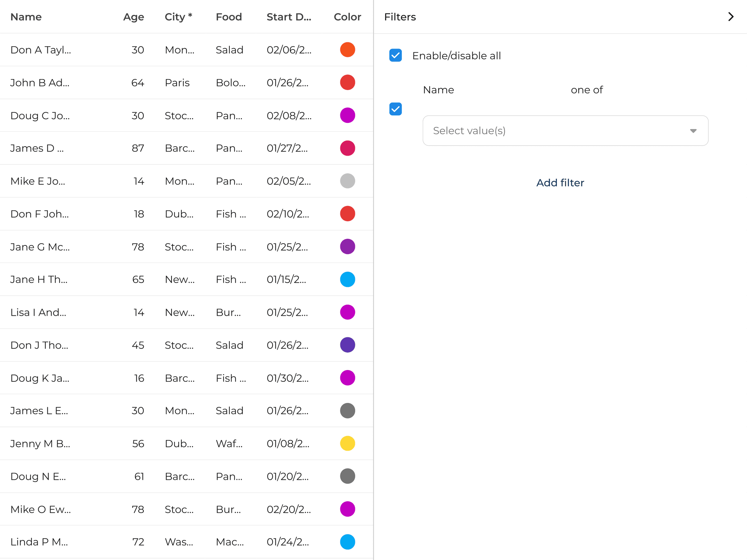Click the Food column header
Viewport: 747px width, 560px height.
[x=229, y=17]
